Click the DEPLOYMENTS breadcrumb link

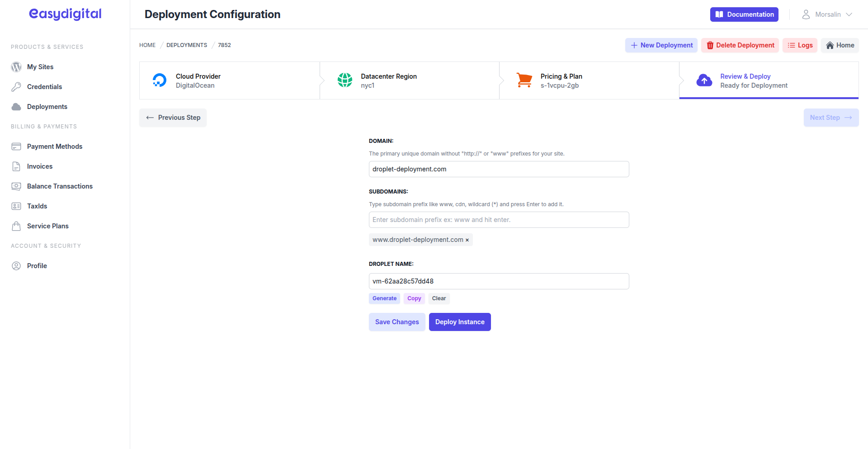pos(187,45)
